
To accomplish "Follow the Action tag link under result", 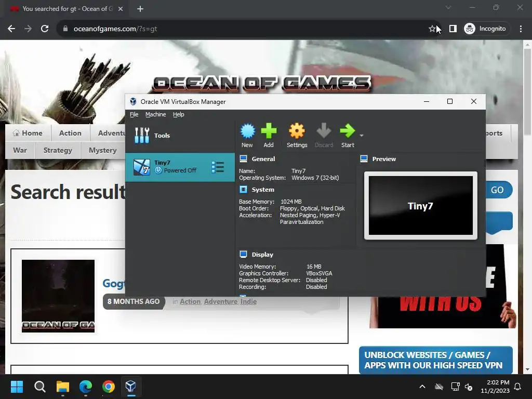I will (190, 302).
